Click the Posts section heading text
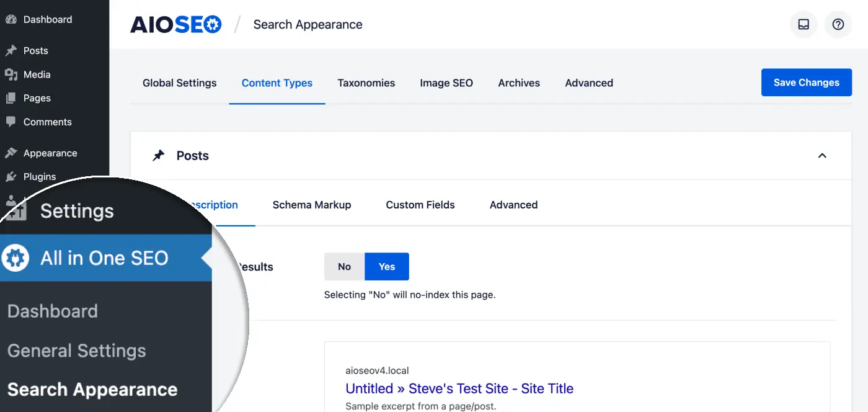 193,156
